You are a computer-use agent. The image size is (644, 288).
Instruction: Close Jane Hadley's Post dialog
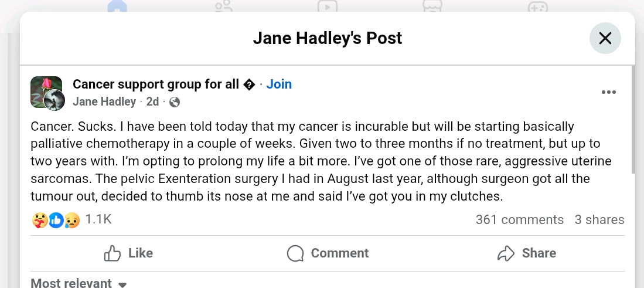coord(605,38)
